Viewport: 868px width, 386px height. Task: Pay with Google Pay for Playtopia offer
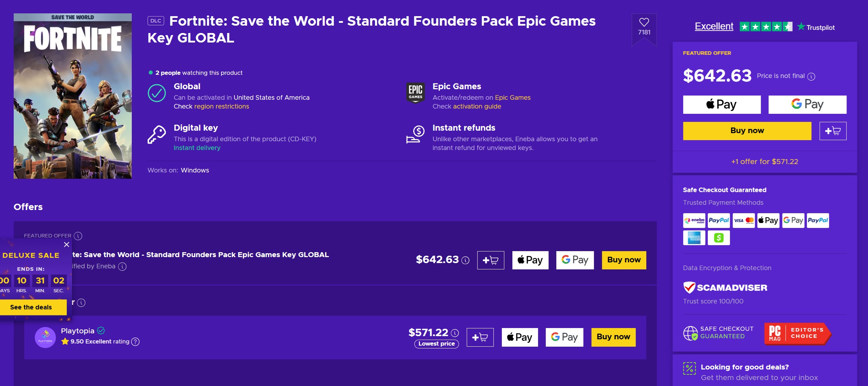[x=564, y=338]
